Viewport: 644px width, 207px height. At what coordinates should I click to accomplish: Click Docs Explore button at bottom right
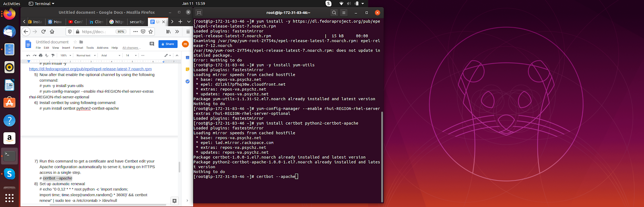click(x=174, y=201)
